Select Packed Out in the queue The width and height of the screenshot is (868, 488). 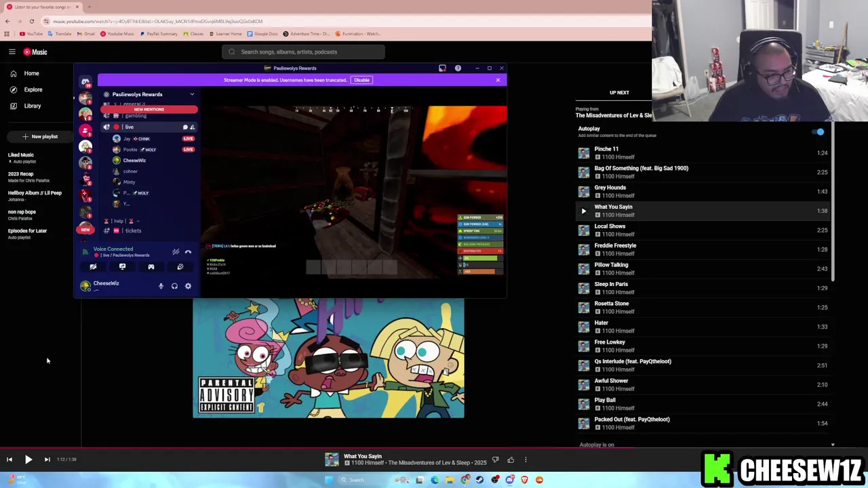point(703,423)
